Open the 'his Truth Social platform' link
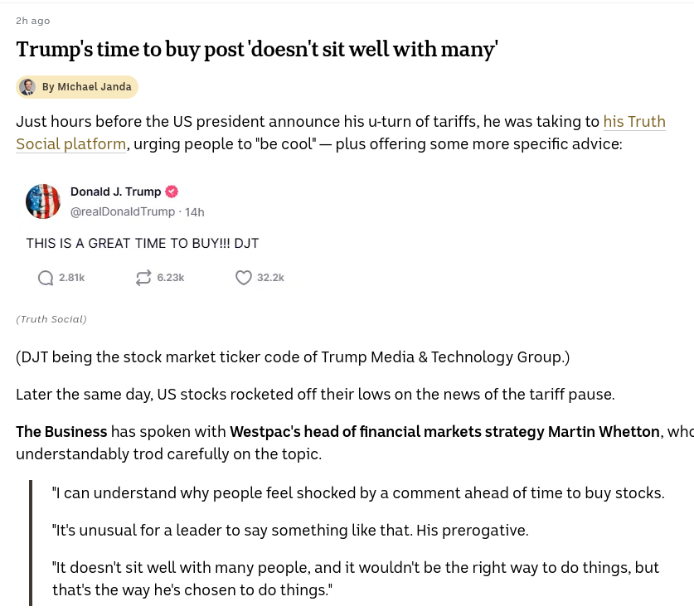 click(x=340, y=133)
